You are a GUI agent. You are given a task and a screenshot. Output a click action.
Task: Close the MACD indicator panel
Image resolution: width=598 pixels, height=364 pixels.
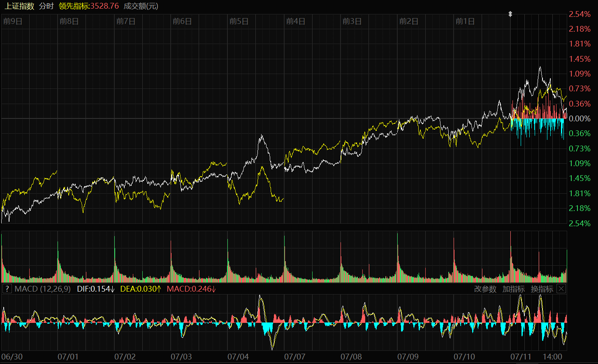(561, 289)
